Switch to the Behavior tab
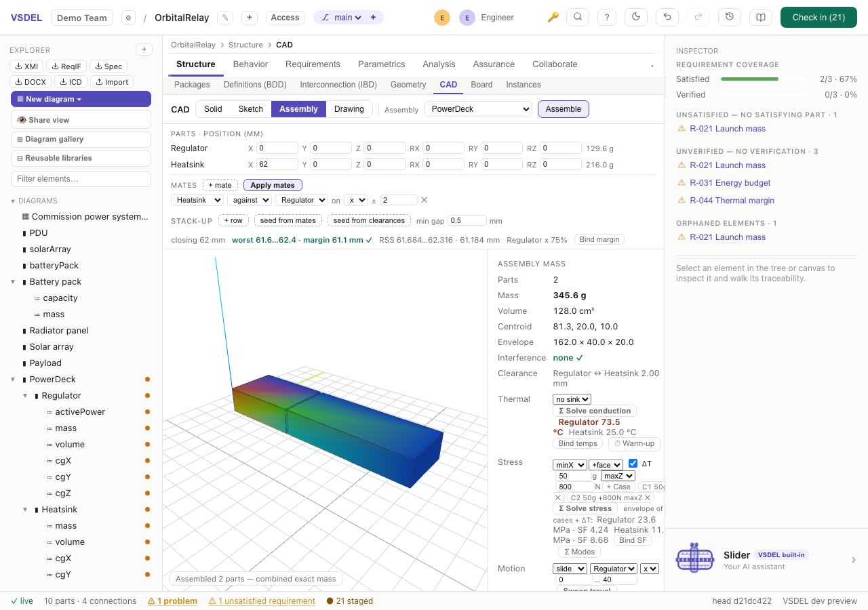The image size is (868, 610). click(x=250, y=64)
